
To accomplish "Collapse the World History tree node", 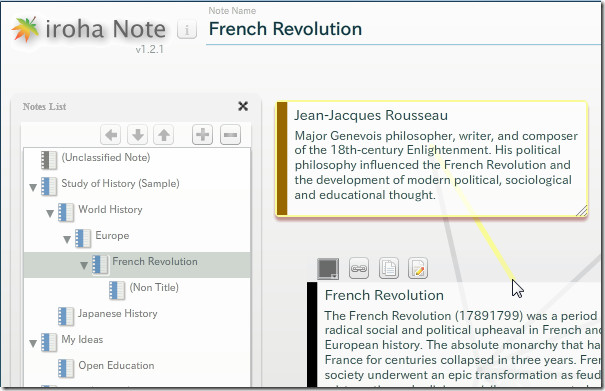I will pos(50,213).
